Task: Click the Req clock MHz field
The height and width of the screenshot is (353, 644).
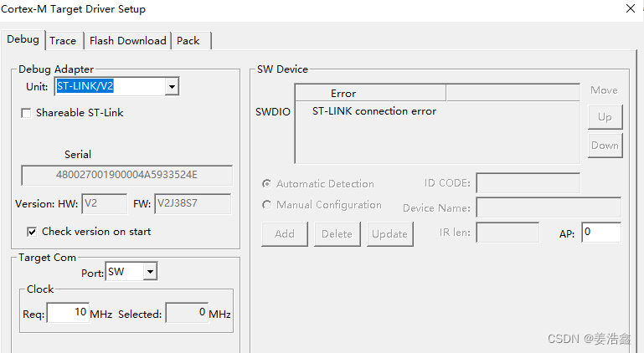Action: point(68,313)
